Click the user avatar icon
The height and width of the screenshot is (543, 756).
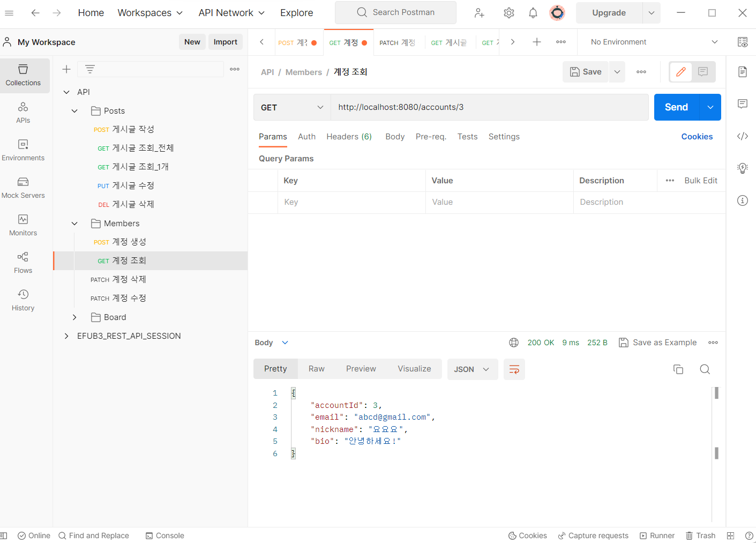pyautogui.click(x=557, y=13)
